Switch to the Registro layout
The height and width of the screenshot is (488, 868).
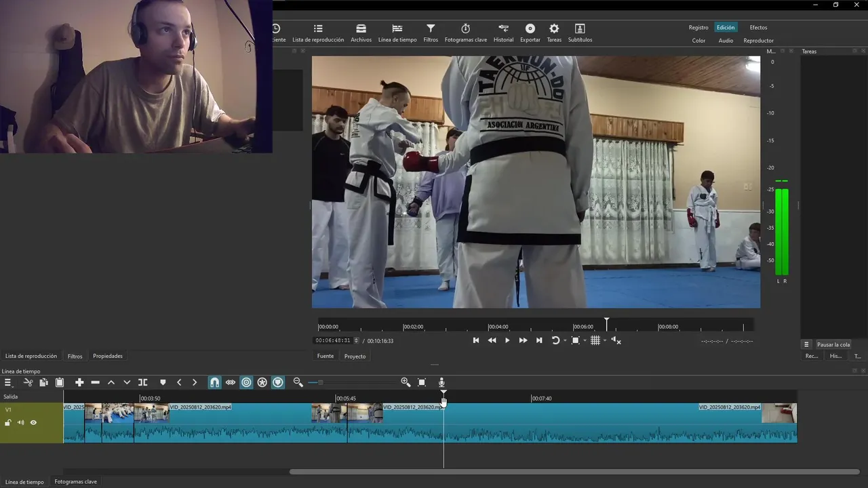click(x=698, y=28)
